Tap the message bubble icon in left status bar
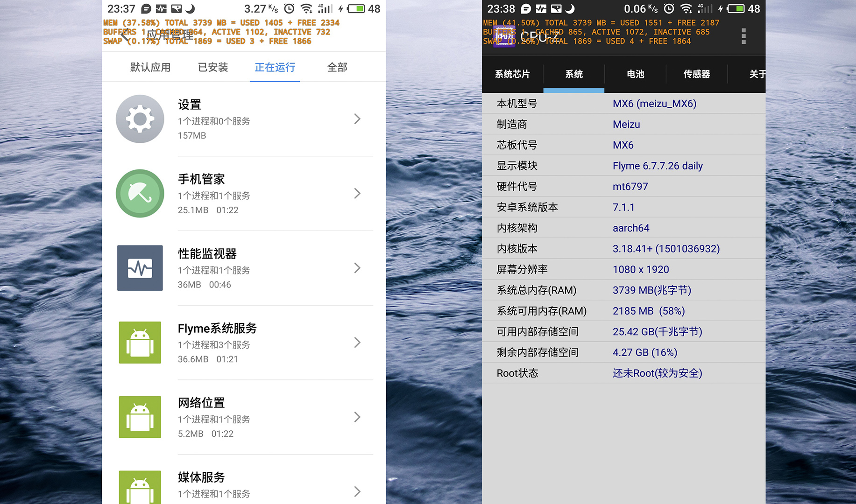856x504 pixels. tap(146, 9)
